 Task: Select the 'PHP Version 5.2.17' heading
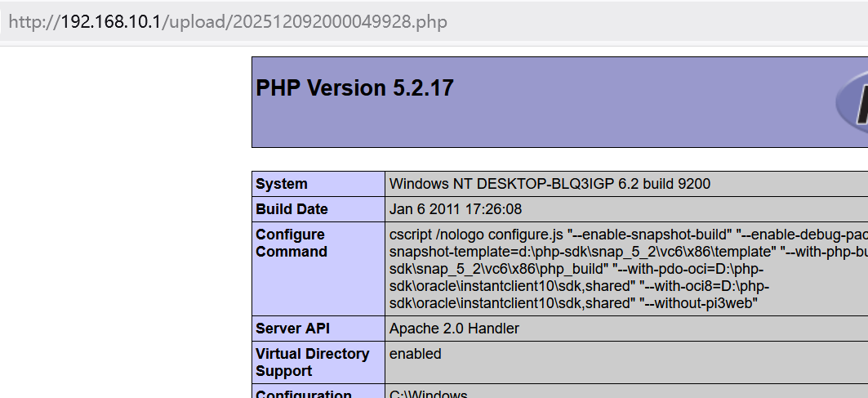pyautogui.click(x=355, y=88)
